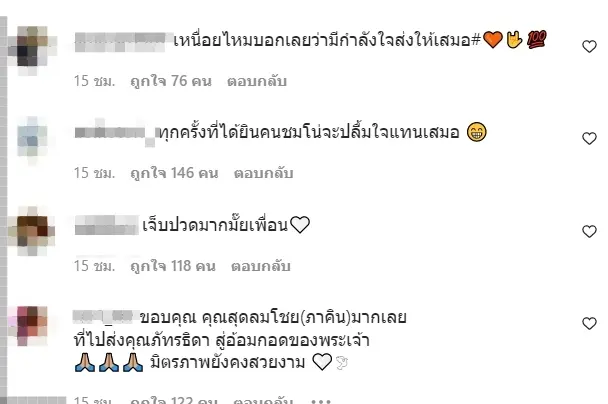Open more options dots on last comment

pos(321,400)
